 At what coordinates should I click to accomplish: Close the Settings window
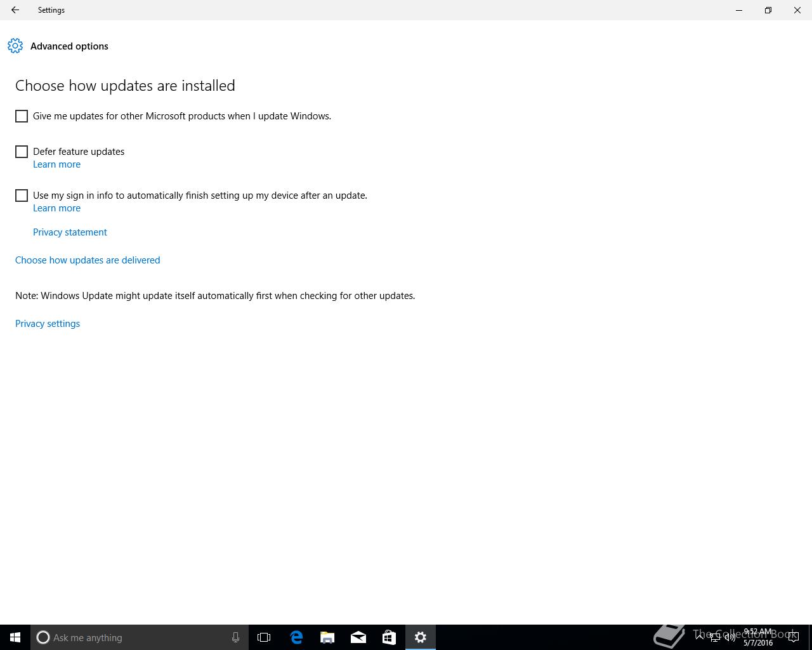pyautogui.click(x=797, y=10)
